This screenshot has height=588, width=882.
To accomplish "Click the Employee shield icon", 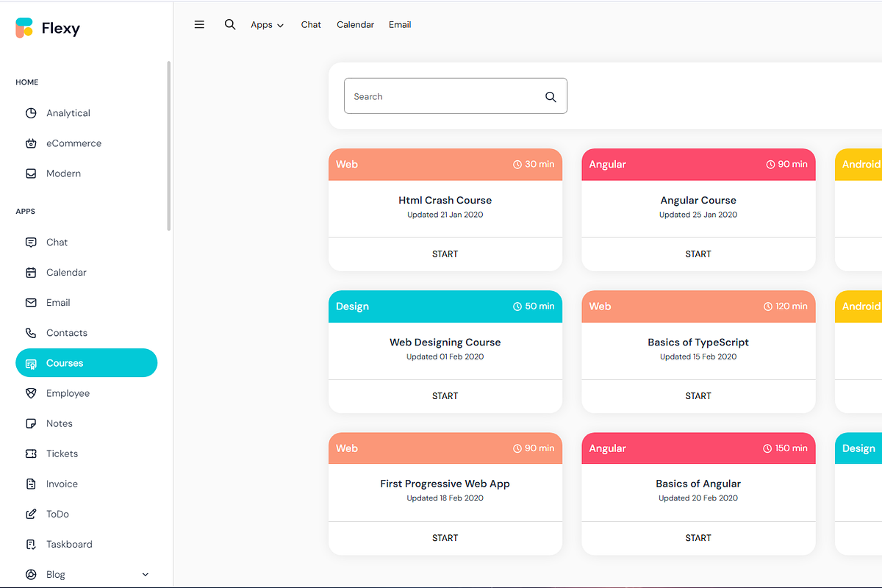I will [31, 393].
